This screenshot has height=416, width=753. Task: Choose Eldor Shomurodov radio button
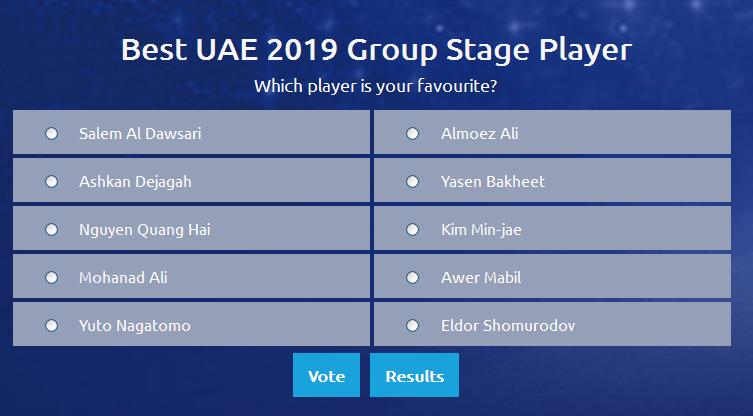413,326
